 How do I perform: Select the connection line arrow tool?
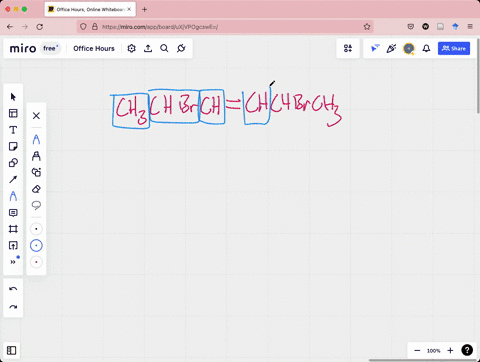pyautogui.click(x=13, y=180)
